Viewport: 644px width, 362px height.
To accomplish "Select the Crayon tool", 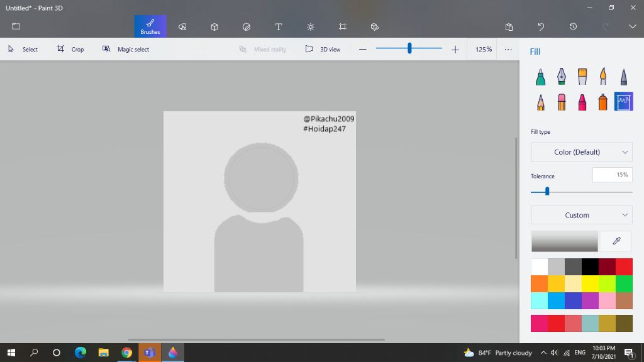I will [x=582, y=101].
